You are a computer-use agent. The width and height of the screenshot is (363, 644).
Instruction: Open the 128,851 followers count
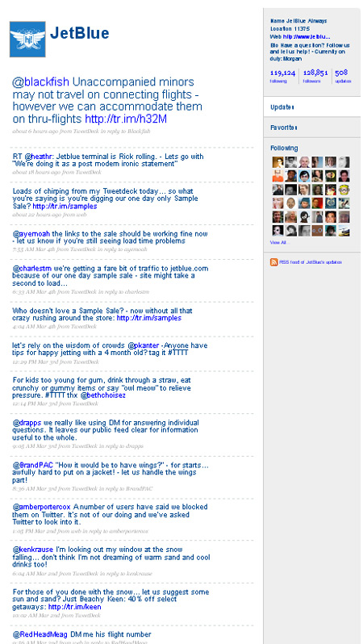[315, 73]
